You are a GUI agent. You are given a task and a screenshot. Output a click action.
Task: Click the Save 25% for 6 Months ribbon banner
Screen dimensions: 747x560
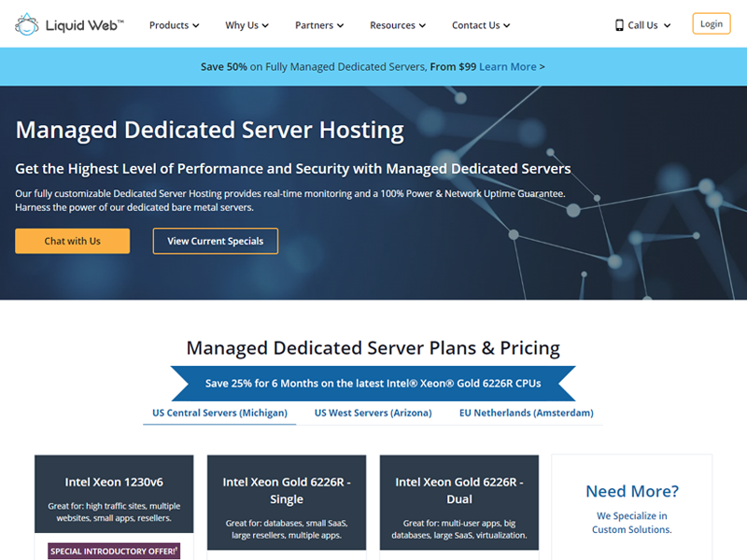point(373,384)
